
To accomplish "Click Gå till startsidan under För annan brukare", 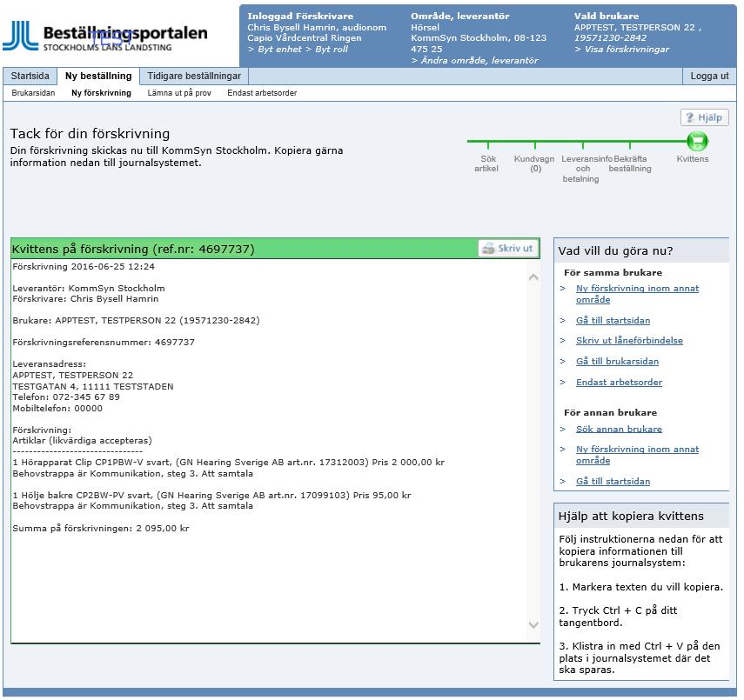I will click(x=613, y=481).
